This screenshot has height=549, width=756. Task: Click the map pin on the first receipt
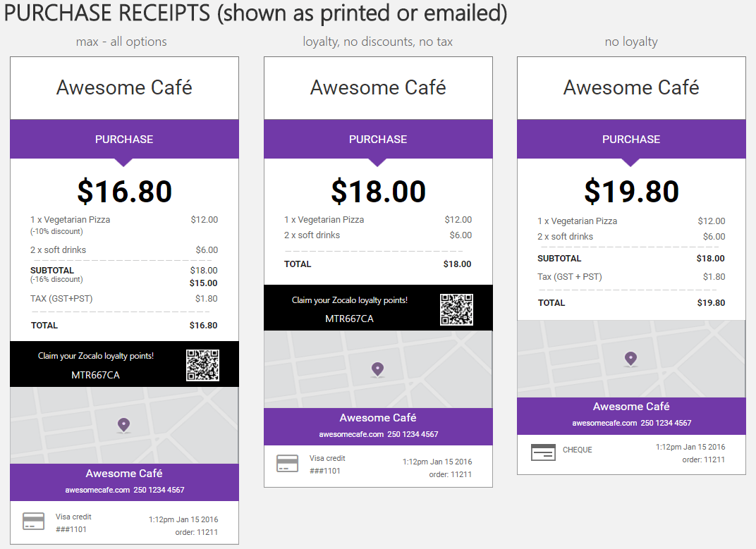[124, 425]
